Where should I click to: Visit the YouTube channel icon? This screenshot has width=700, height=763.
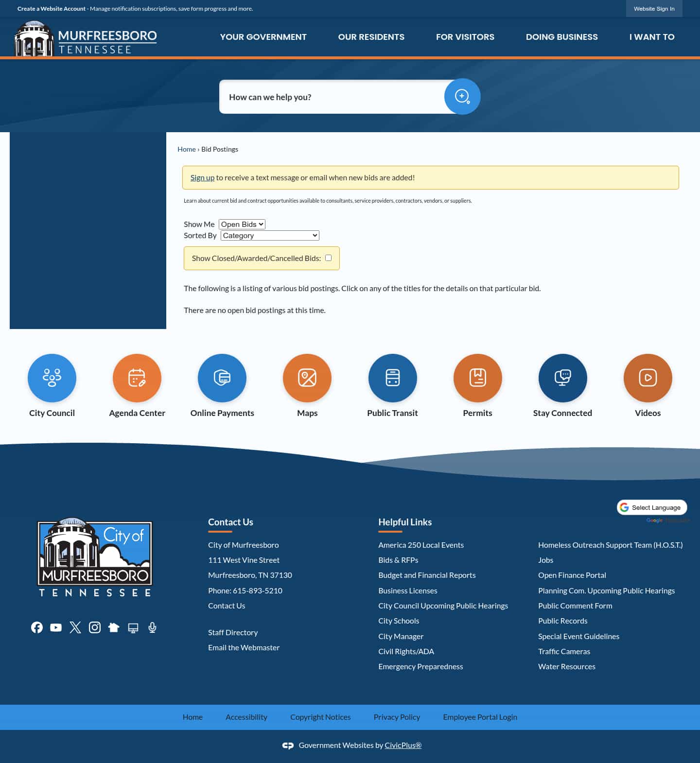(x=56, y=627)
